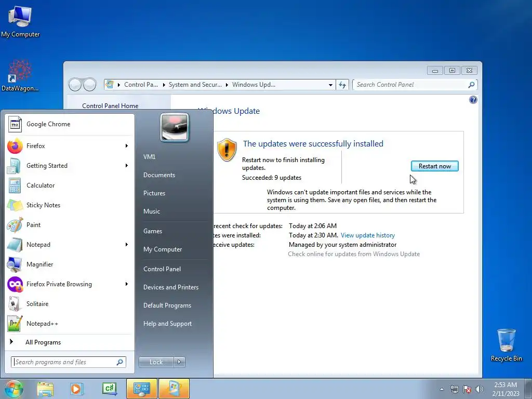Click System and Security breadcrumb

point(195,85)
